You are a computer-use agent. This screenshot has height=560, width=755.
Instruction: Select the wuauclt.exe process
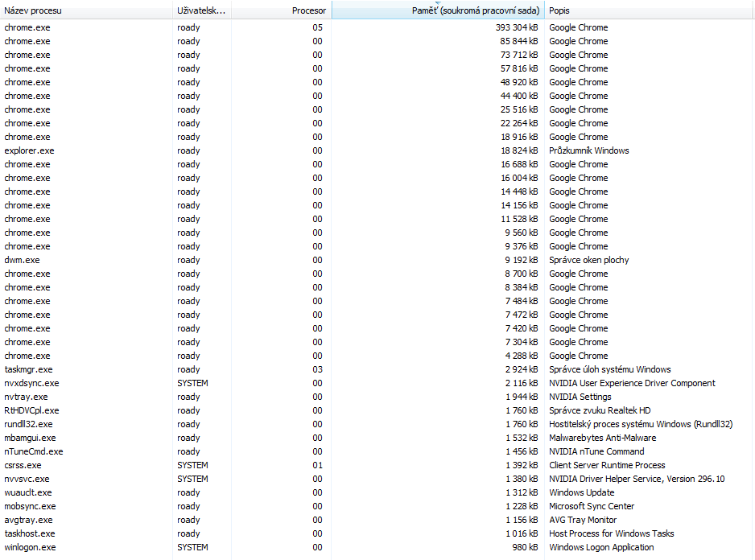(x=28, y=492)
